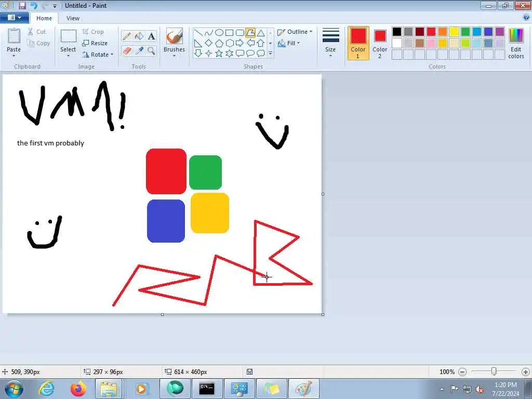Switch to the View tab
The width and height of the screenshot is (532, 399).
[73, 18]
